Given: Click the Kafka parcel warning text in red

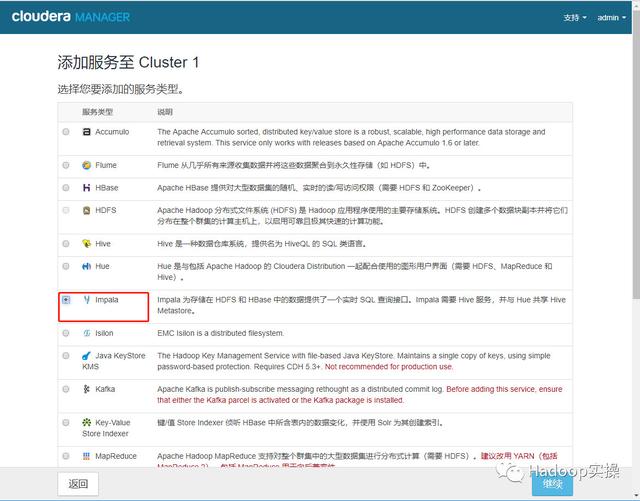Looking at the screenshot, I should [x=360, y=394].
